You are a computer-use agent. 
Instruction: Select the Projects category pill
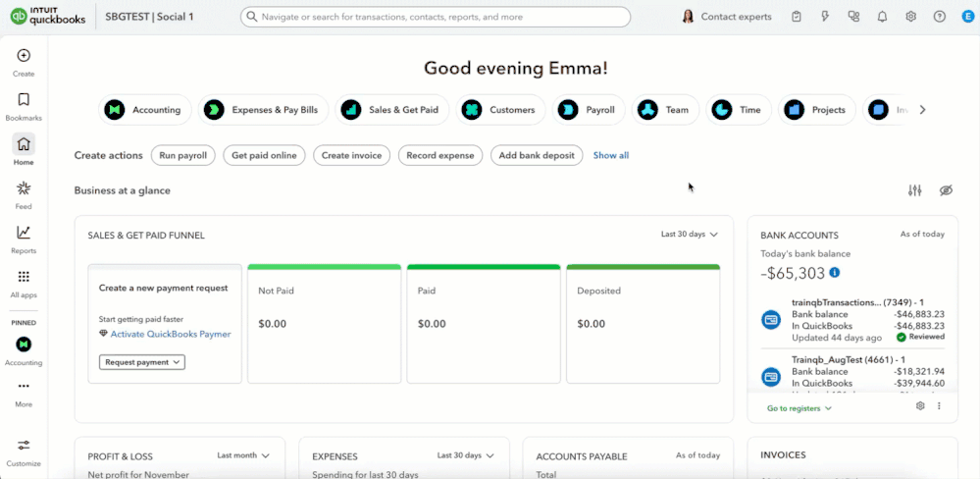pyautogui.click(x=816, y=110)
